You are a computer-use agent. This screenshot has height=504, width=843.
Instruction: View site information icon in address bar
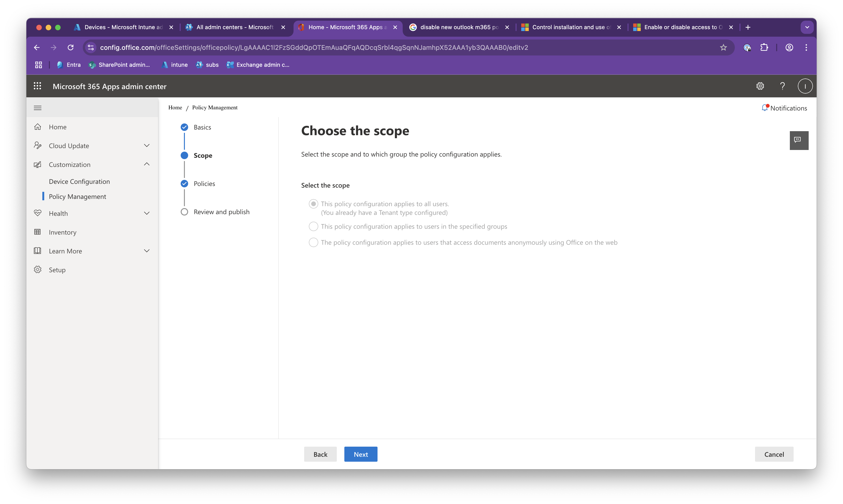[x=91, y=47]
